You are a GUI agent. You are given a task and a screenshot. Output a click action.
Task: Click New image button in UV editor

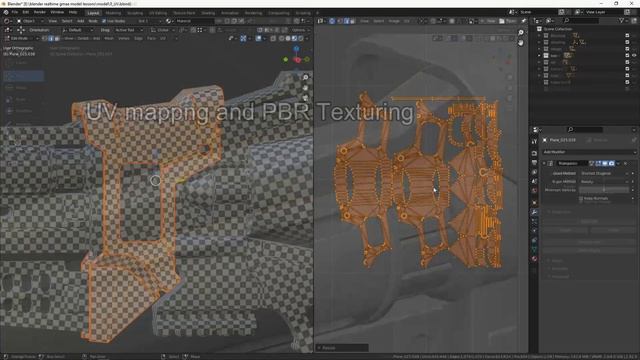tap(489, 21)
